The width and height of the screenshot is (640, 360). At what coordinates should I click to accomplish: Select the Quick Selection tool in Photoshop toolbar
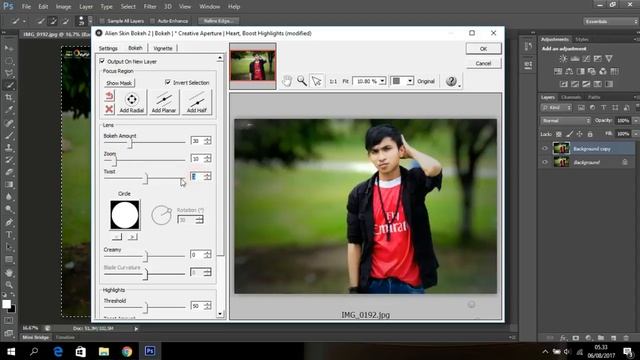click(x=9, y=85)
